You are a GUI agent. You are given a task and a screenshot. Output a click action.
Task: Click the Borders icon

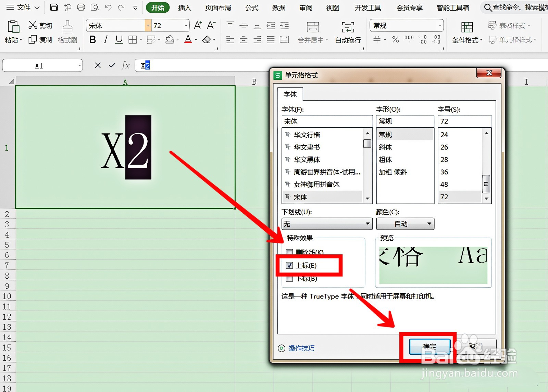click(133, 40)
